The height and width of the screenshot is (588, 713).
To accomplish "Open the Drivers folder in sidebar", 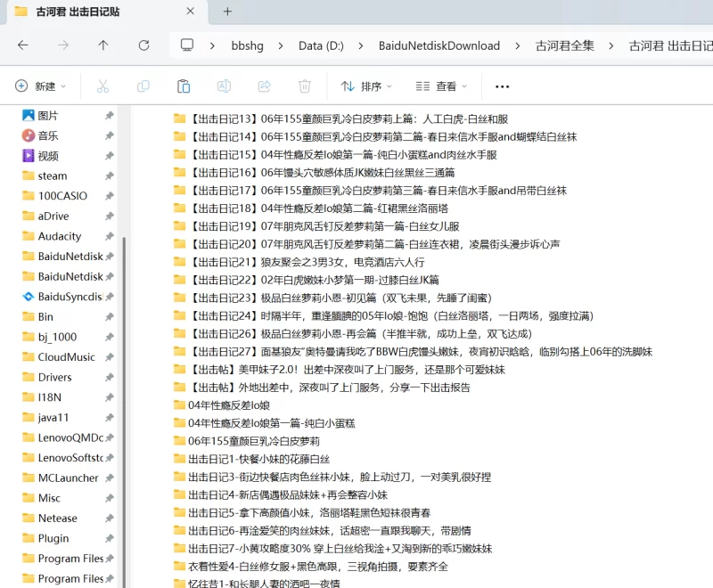I will (54, 377).
